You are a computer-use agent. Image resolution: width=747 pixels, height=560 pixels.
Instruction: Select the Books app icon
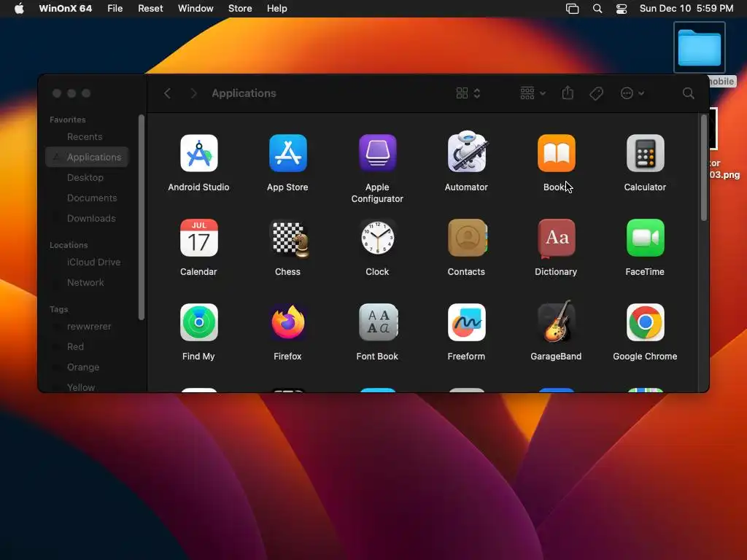click(556, 153)
